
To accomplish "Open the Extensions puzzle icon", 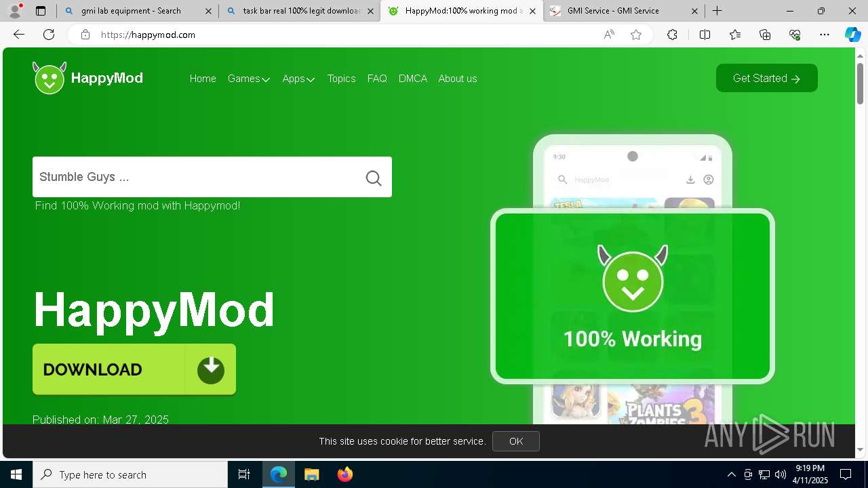I will coord(672,35).
